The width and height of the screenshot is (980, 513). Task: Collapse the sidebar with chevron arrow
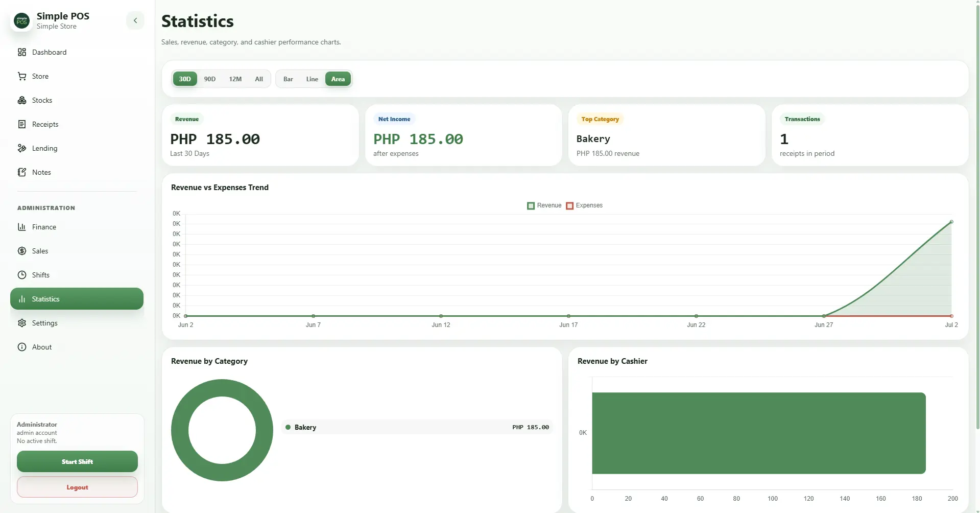(x=135, y=20)
